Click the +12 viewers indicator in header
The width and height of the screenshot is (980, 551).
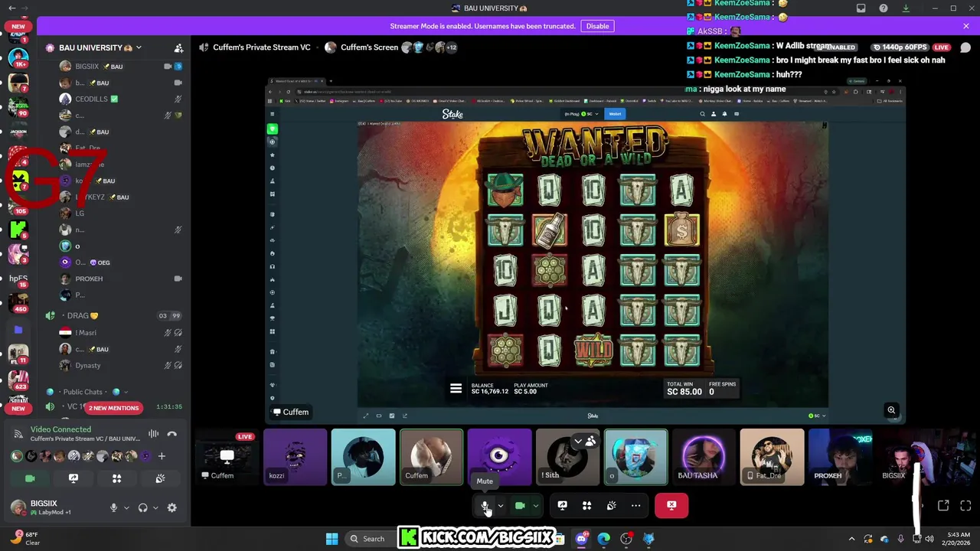[452, 47]
